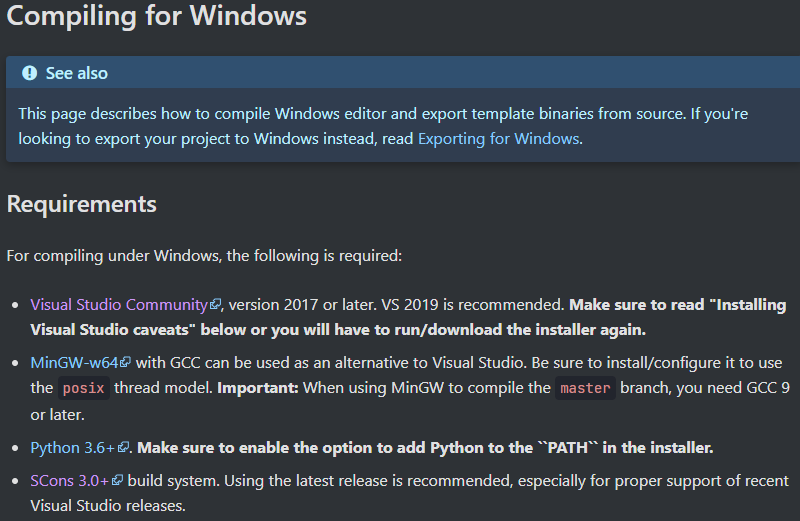Open the SCons 3.0+ link
The height and width of the screenshot is (521, 800).
click(x=69, y=481)
